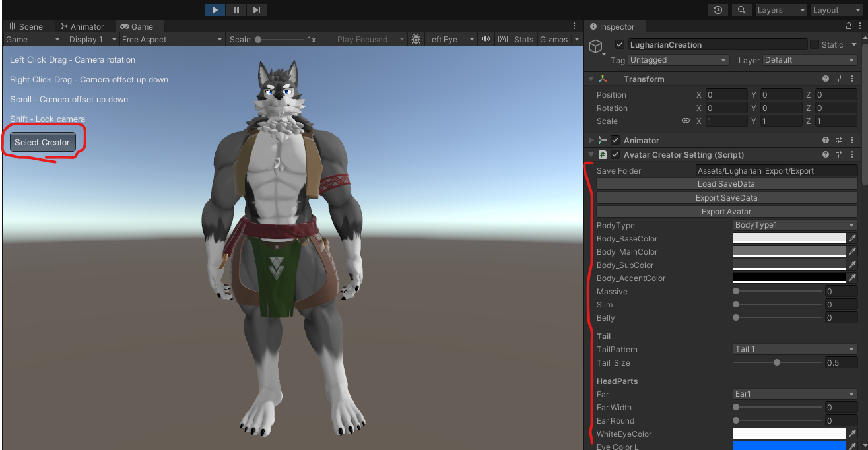Open Transform component help icon
Screen dimensions: 868x450
pyautogui.click(x=826, y=79)
